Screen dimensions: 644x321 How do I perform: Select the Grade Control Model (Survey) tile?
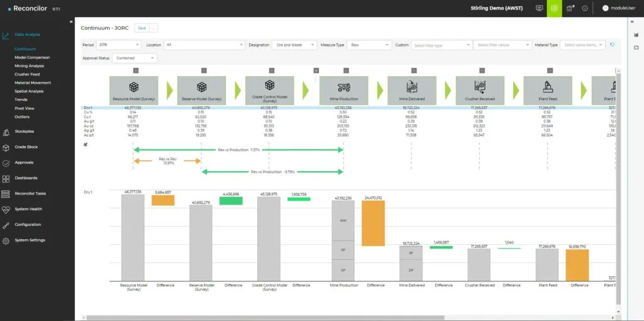click(269, 91)
